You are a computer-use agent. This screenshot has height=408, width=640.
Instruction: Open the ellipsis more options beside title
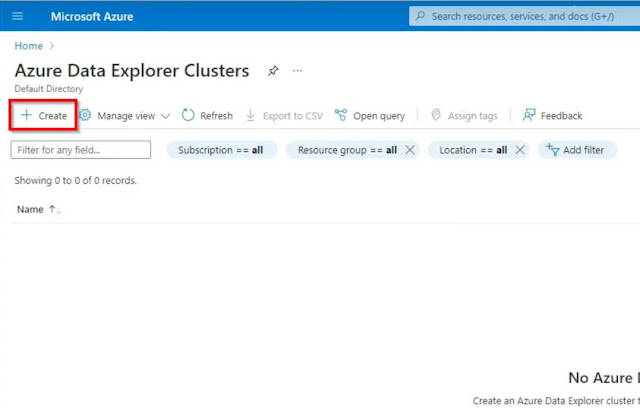[298, 71]
